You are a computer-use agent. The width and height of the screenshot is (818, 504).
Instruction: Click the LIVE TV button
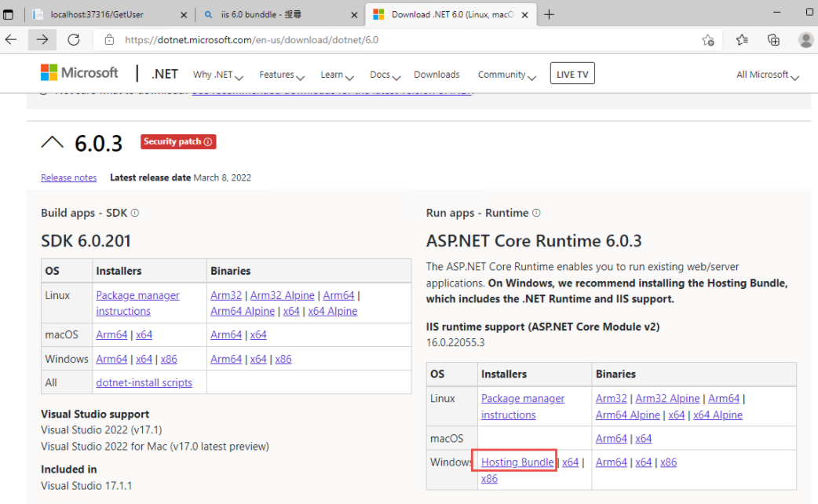pos(572,73)
